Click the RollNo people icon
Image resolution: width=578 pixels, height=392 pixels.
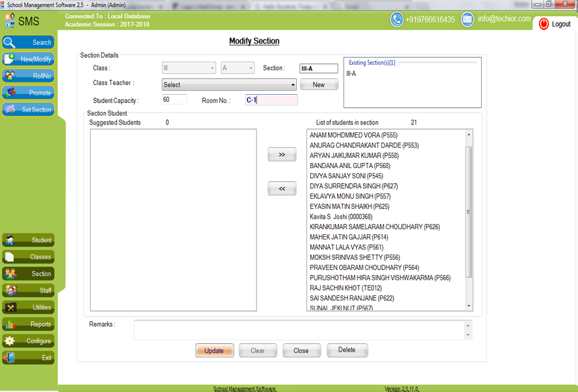point(10,76)
